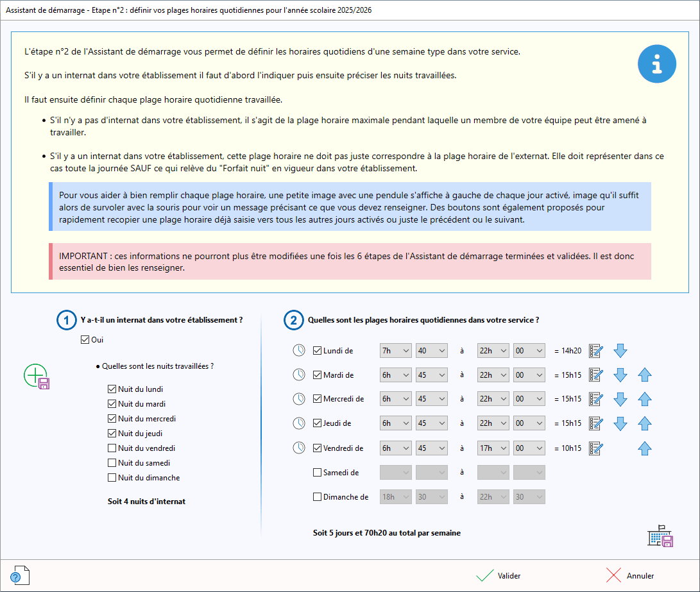The image size is (700, 592).
Task: Click the down arrow on Jeudi row
Action: tap(620, 424)
